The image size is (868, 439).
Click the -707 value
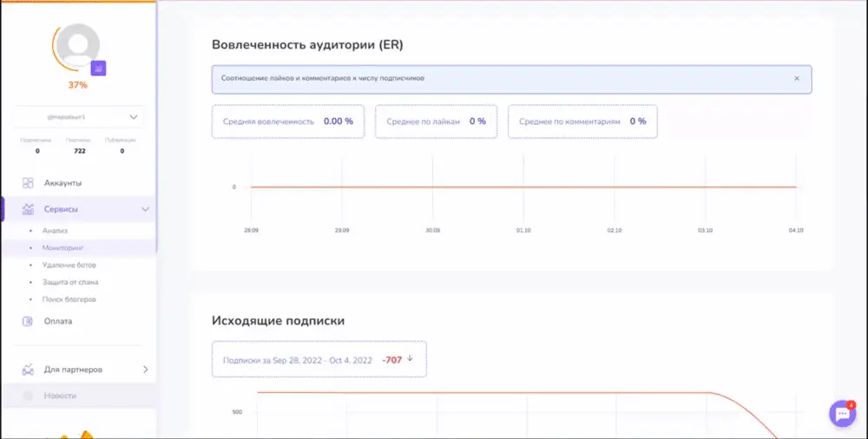(392, 360)
